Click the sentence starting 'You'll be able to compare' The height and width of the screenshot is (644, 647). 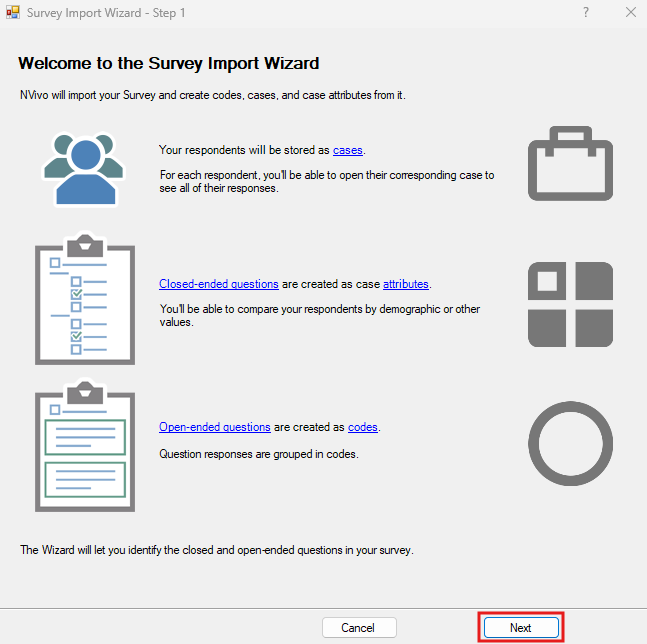point(320,316)
